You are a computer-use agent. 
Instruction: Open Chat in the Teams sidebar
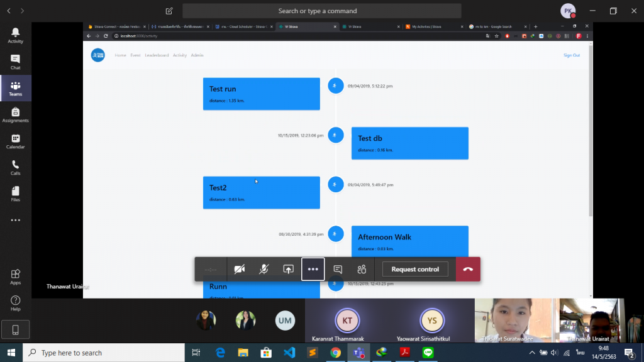coord(15,62)
